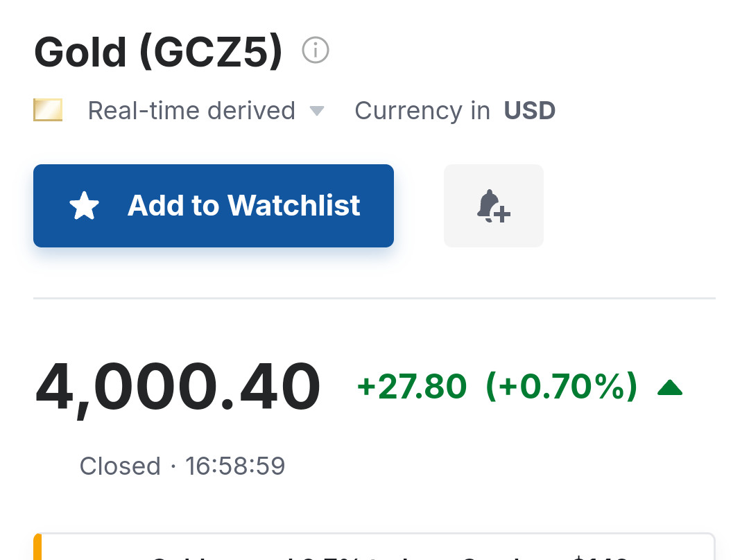Image resolution: width=749 pixels, height=560 pixels.
Task: Click the 16:58:59 closing timestamp
Action: [235, 466]
